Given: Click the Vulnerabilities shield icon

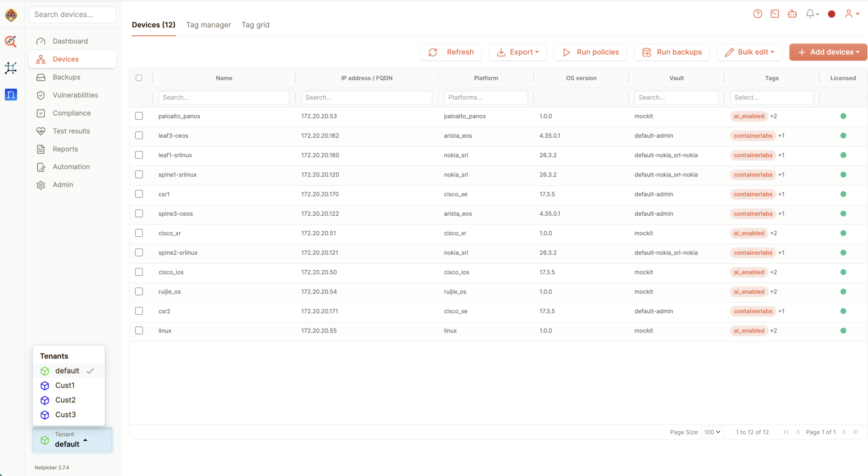Looking at the screenshot, I should pyautogui.click(x=41, y=95).
